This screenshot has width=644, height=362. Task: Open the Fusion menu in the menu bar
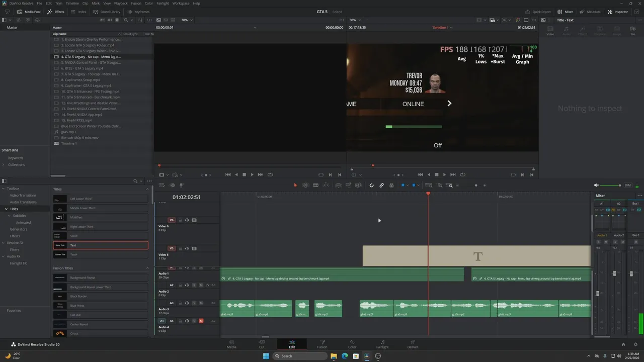[136, 3]
